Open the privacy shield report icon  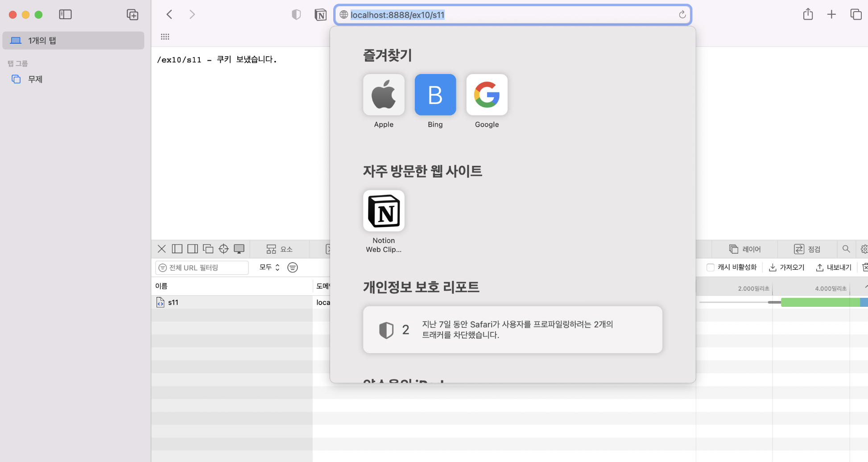[x=296, y=15]
